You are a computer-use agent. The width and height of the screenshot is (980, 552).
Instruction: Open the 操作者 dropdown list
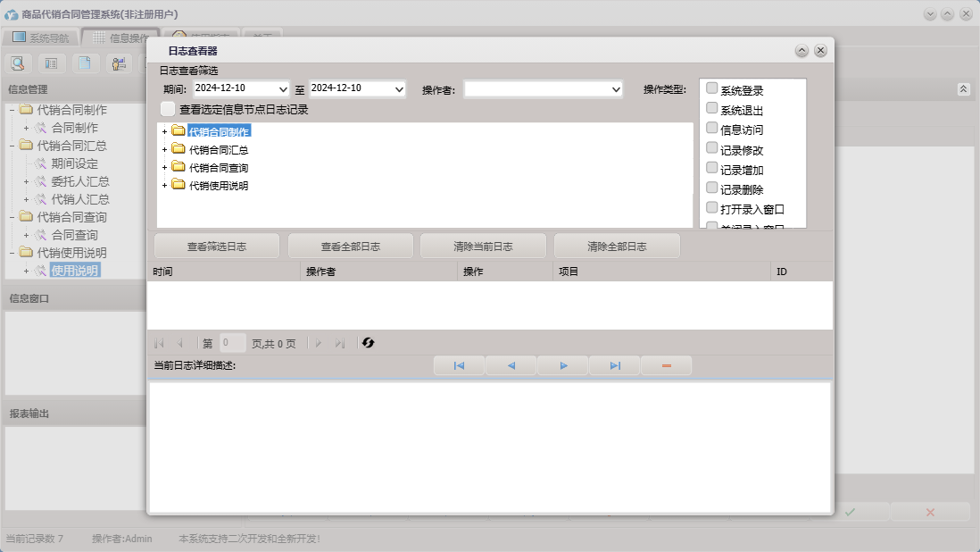tap(616, 89)
